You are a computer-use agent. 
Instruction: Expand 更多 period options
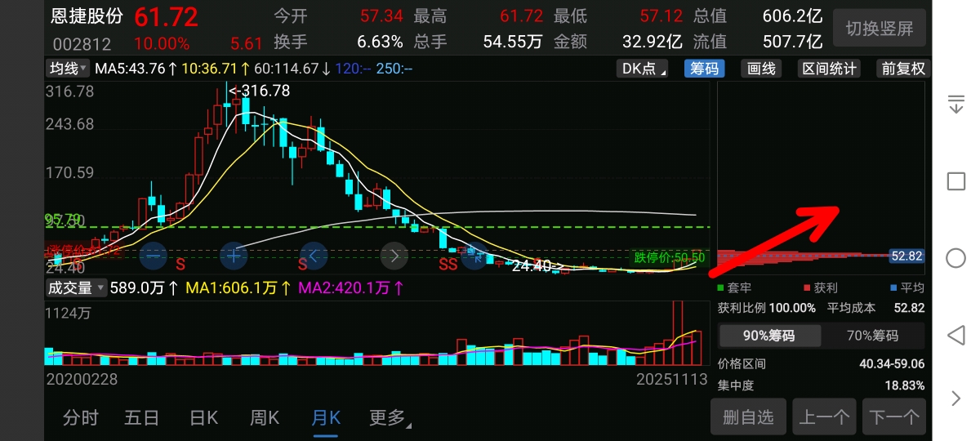(x=390, y=418)
